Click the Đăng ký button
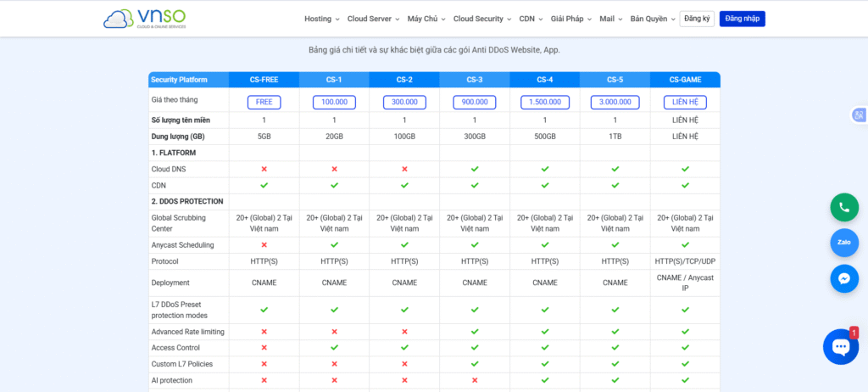 [697, 19]
